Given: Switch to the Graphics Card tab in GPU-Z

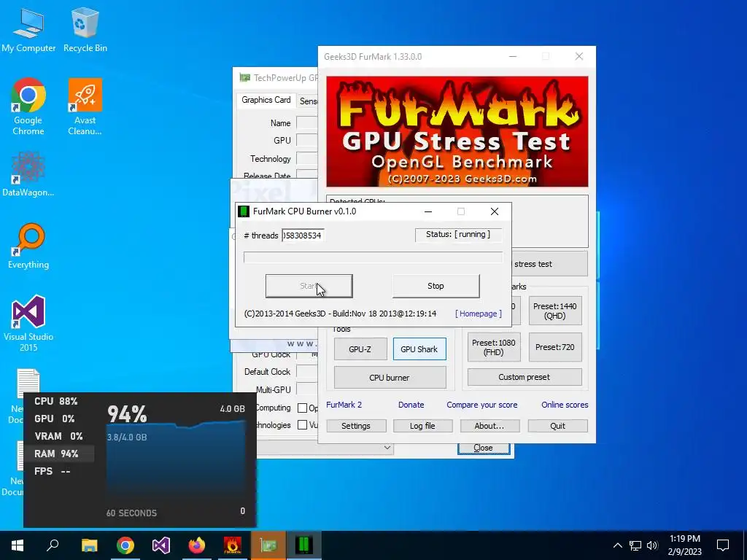Looking at the screenshot, I should point(266,100).
